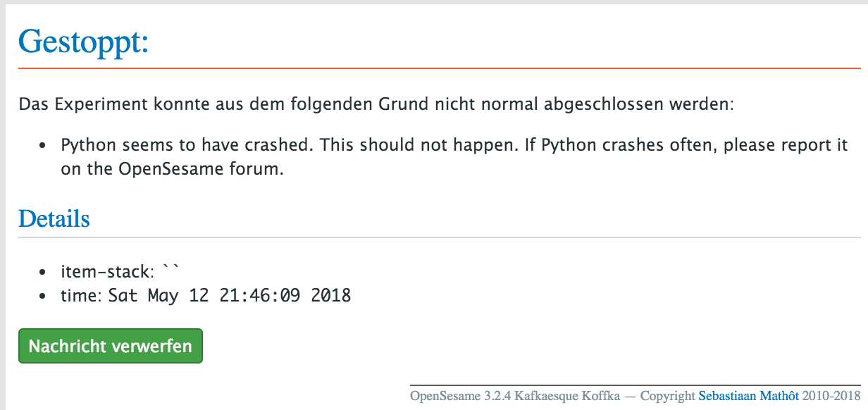Click the Gestoppt: heading
Viewport: 868px width, 410px height.
pyautogui.click(x=84, y=42)
